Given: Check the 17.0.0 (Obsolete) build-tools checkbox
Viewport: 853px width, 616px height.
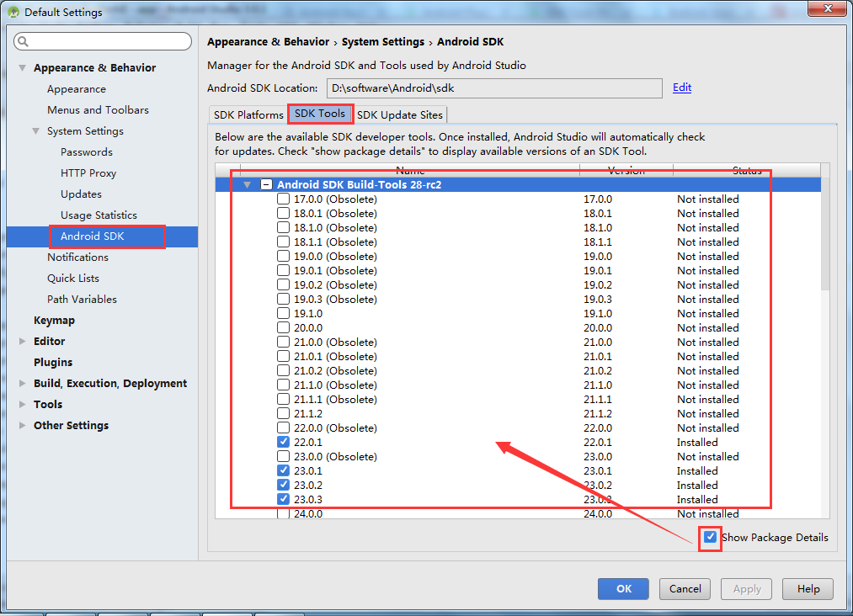Looking at the screenshot, I should point(284,199).
